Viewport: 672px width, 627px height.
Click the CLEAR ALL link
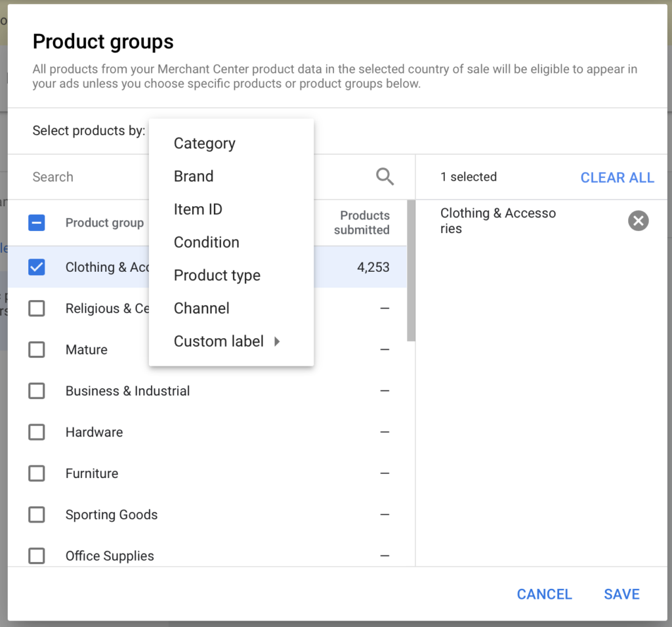click(x=617, y=177)
